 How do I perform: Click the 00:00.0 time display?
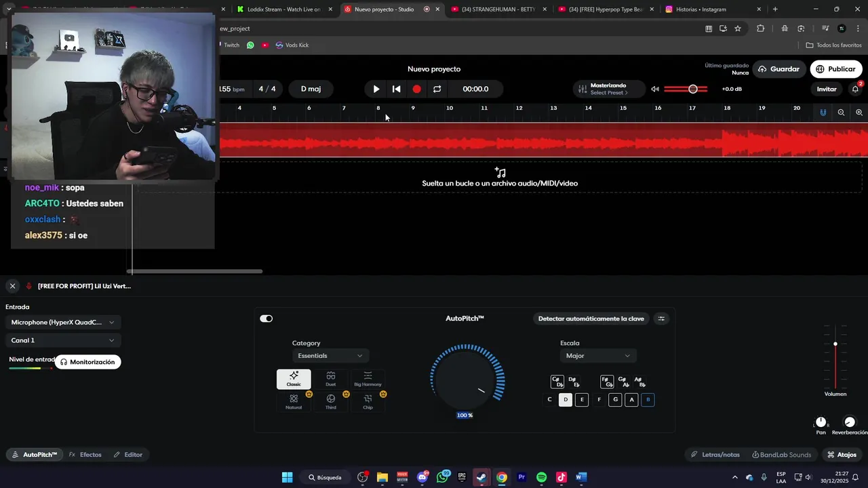475,89
